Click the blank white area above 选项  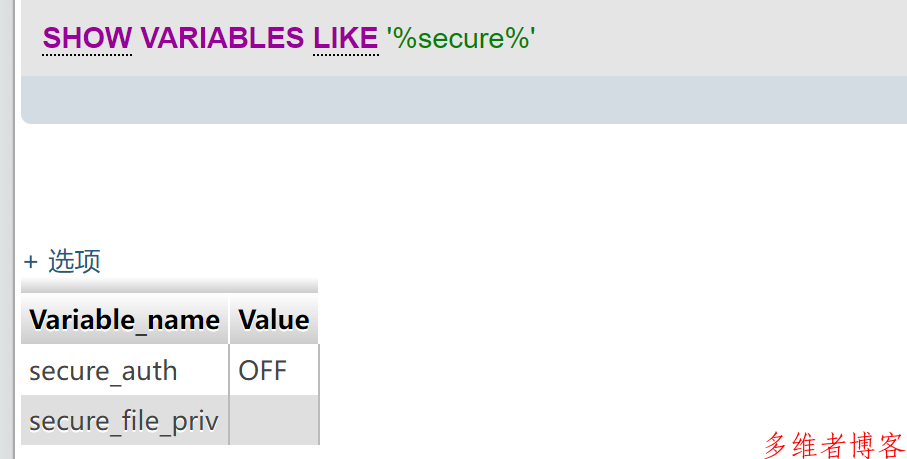click(463, 185)
